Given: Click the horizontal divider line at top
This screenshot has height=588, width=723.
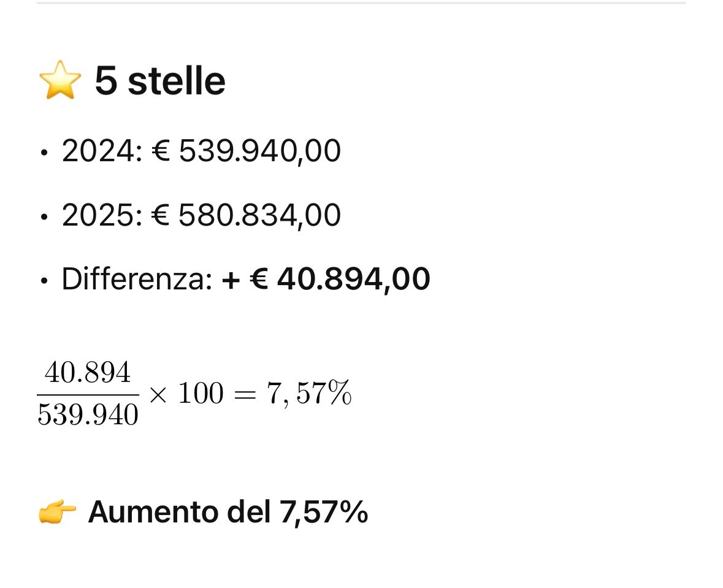Looking at the screenshot, I should tap(361, 2).
